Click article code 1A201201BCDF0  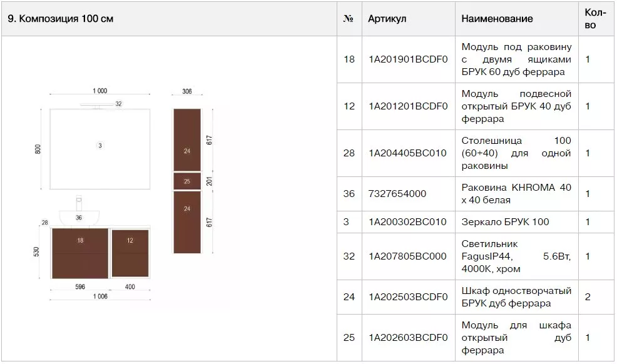point(407,106)
